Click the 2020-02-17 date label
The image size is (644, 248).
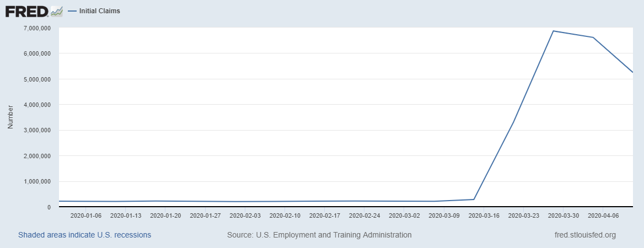click(x=324, y=215)
